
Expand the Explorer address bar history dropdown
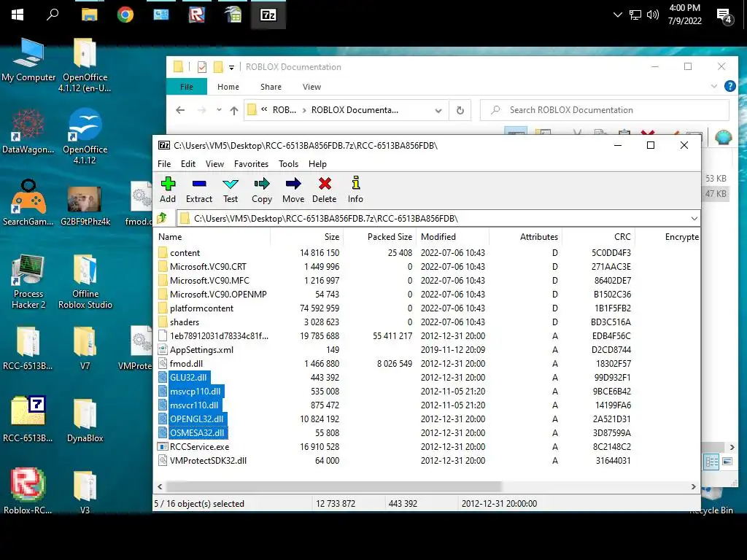coord(438,111)
